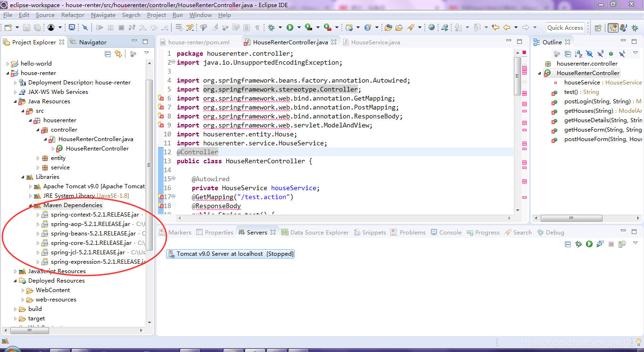Switch to the Console tab
Image resolution: width=644 pixels, height=352 pixels.
446,232
